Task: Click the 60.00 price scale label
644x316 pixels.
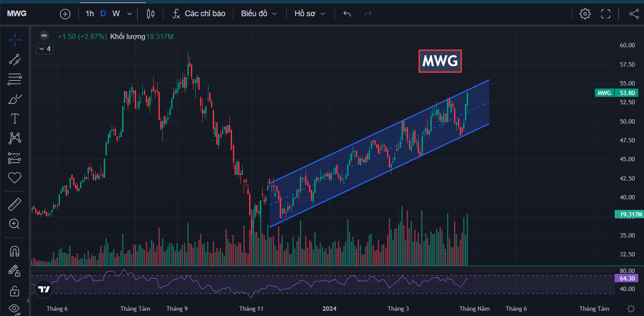Action: 627,45
